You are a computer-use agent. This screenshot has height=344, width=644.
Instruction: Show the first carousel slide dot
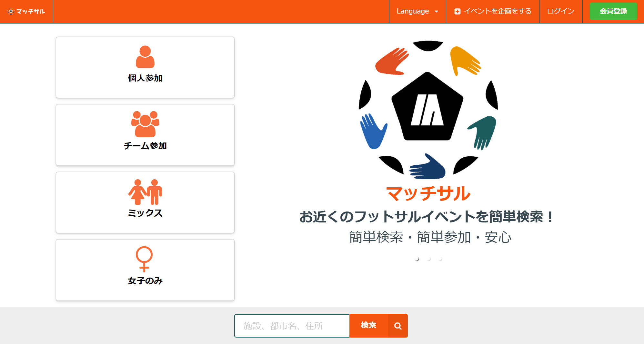pyautogui.click(x=417, y=259)
